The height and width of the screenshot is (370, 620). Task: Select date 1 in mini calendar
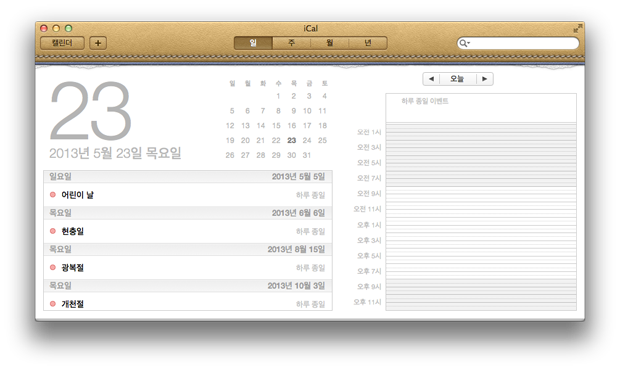click(x=278, y=96)
